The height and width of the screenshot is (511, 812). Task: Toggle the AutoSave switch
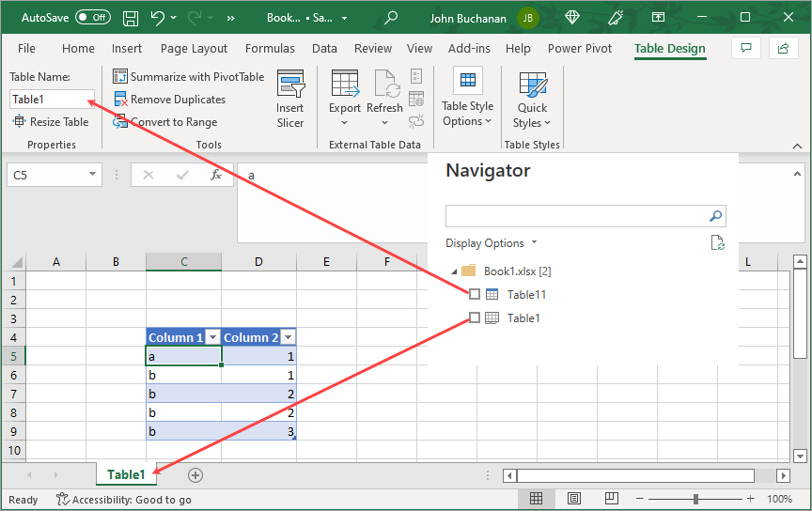click(x=93, y=17)
